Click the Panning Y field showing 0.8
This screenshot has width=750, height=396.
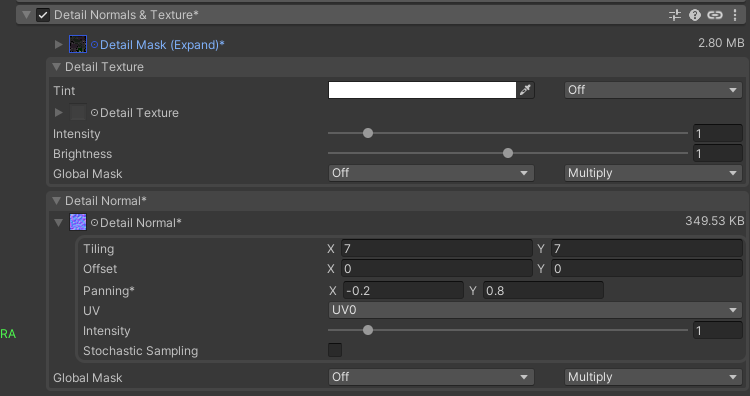tap(543, 290)
